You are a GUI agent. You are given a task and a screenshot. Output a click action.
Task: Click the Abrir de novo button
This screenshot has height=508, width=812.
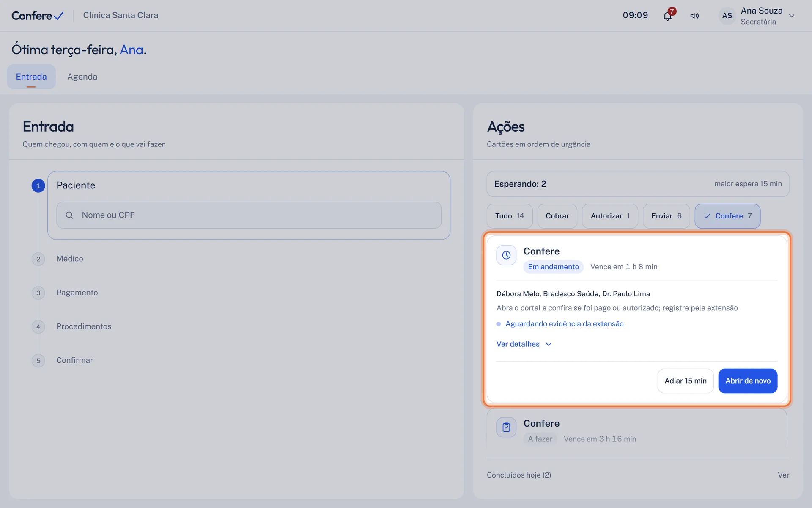(748, 381)
